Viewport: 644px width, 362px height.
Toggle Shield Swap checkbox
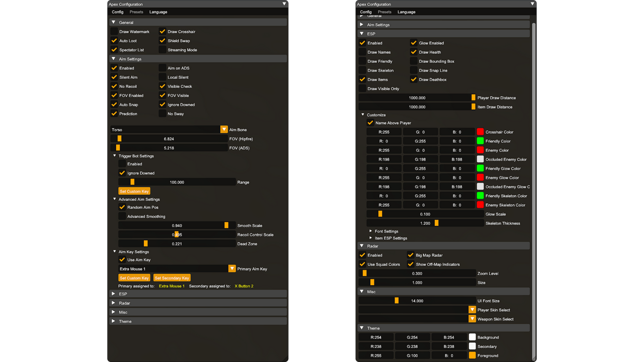[x=163, y=41]
